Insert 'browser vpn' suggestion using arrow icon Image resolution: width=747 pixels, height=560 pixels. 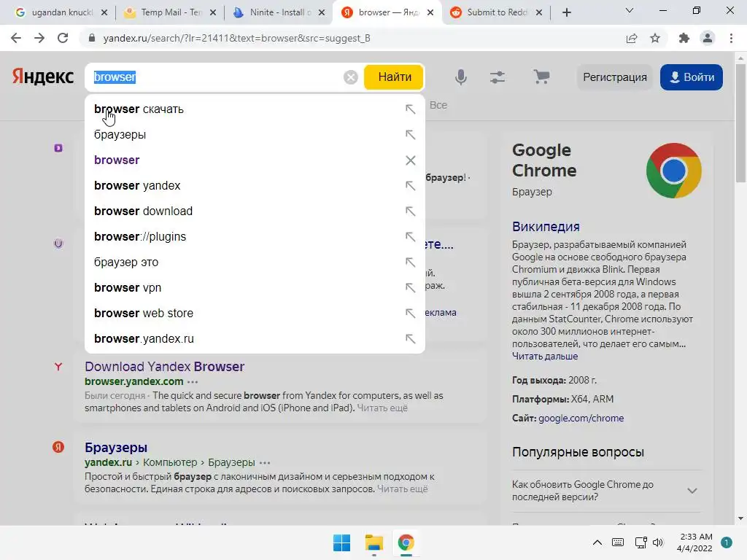410,287
